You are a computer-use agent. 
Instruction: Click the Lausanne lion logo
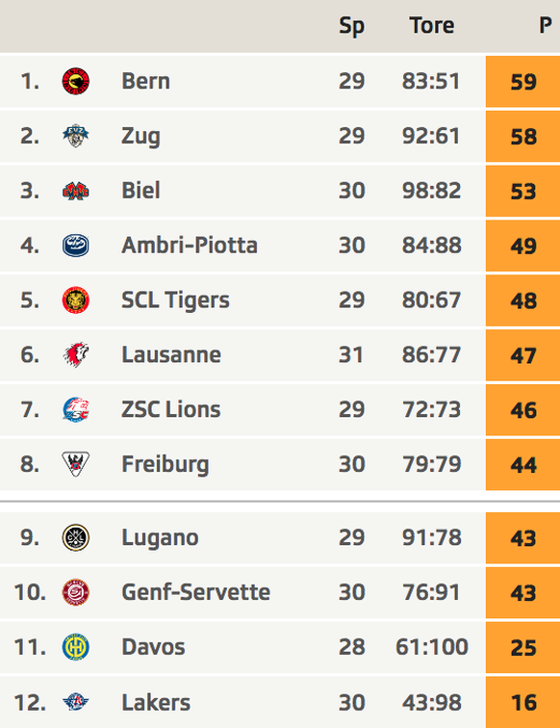point(76,354)
